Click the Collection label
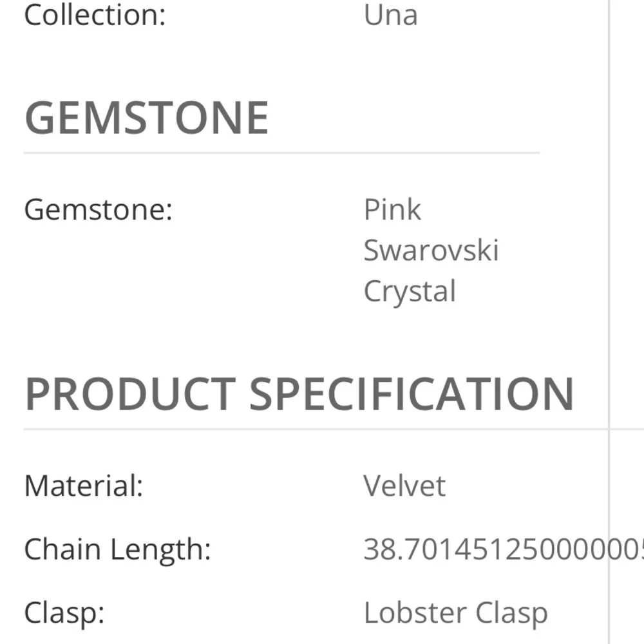This screenshot has width=644, height=644. click(x=95, y=14)
